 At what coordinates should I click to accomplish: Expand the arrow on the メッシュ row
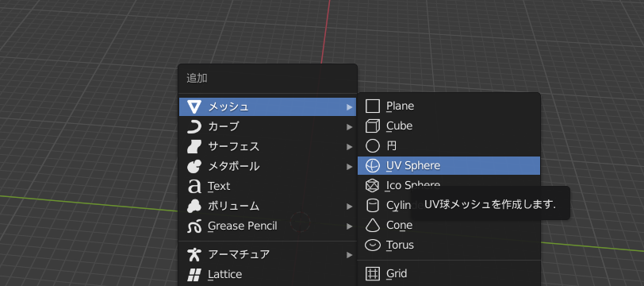[x=349, y=107]
